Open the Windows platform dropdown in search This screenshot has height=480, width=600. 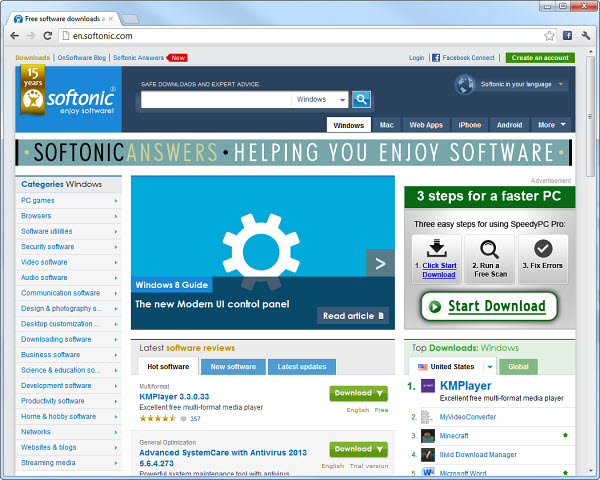[x=319, y=99]
